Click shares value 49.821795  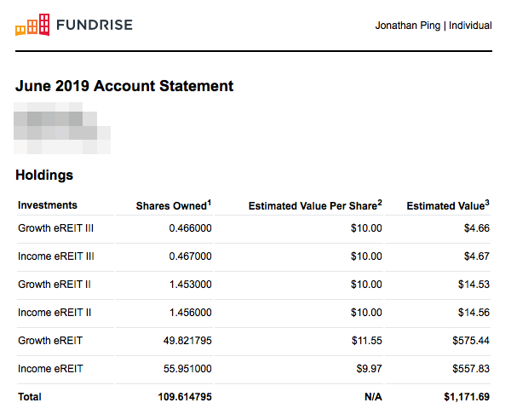[x=187, y=341]
